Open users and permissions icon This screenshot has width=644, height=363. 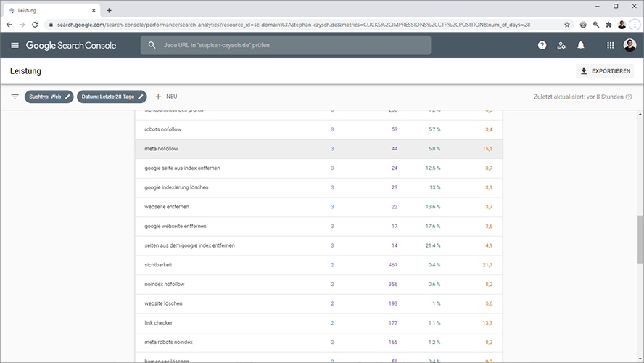pyautogui.click(x=561, y=45)
